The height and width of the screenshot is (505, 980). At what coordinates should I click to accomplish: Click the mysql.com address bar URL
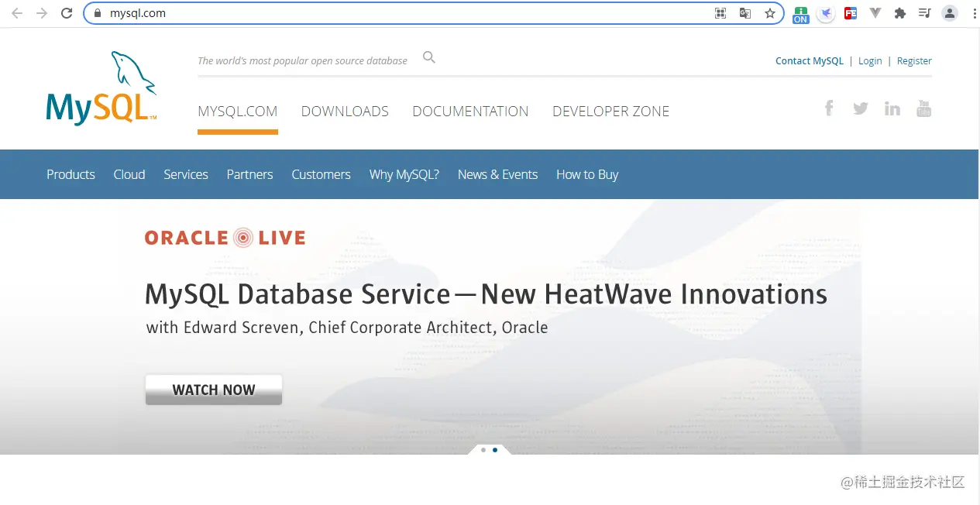point(138,13)
